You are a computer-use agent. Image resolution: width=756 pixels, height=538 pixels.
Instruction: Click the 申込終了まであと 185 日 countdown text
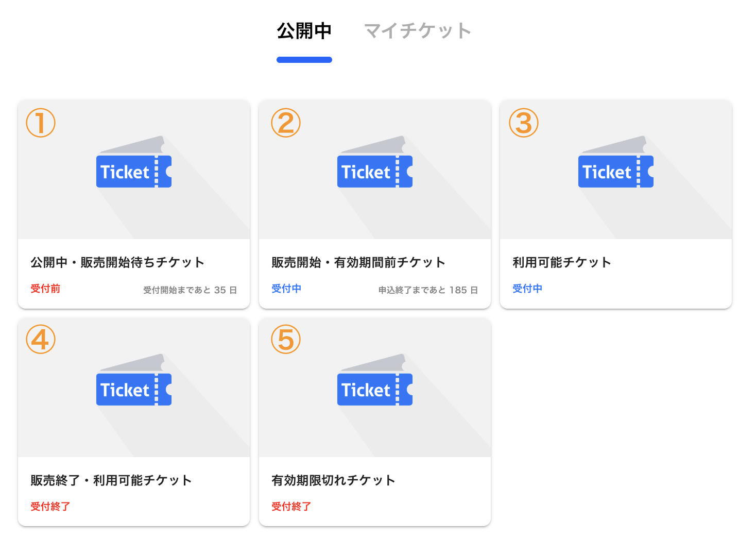coord(429,290)
